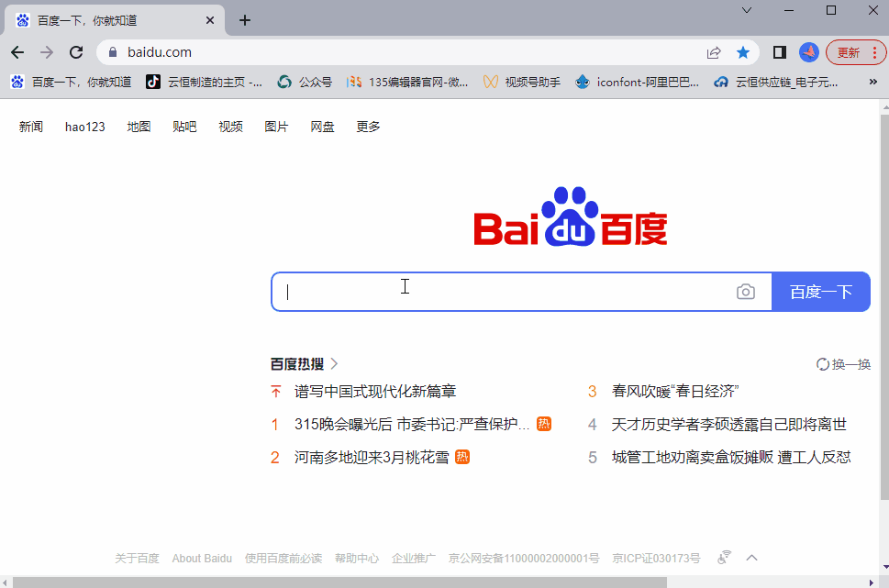Click the 换一换 refresh hot searches
Screen dimensions: 889x588
point(843,364)
